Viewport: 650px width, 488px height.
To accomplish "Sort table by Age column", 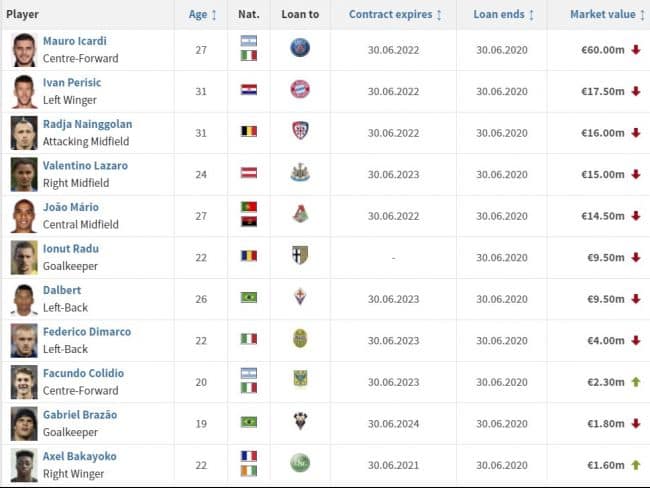I will [202, 15].
